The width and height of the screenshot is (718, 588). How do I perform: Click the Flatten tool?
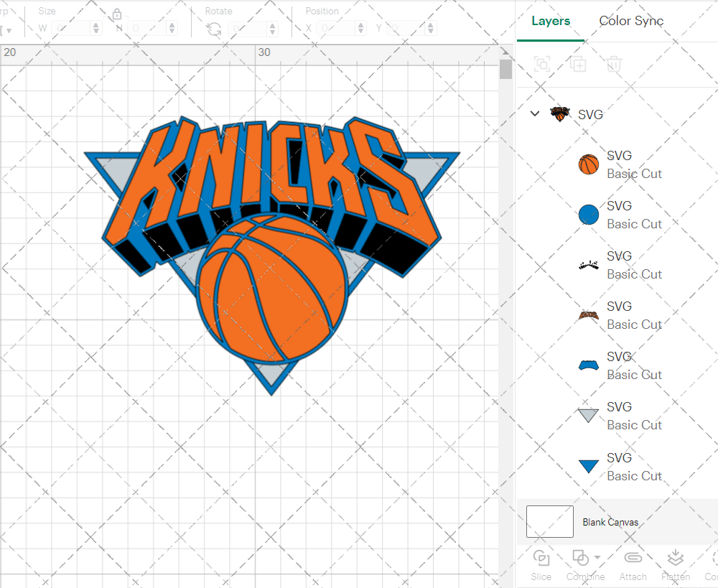(x=676, y=564)
